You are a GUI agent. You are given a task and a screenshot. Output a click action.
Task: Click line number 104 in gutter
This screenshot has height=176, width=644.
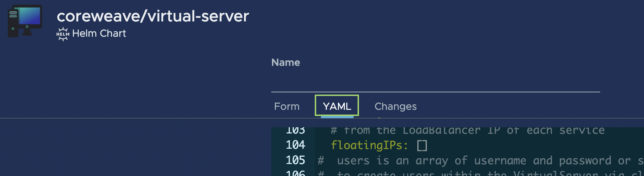(296, 145)
